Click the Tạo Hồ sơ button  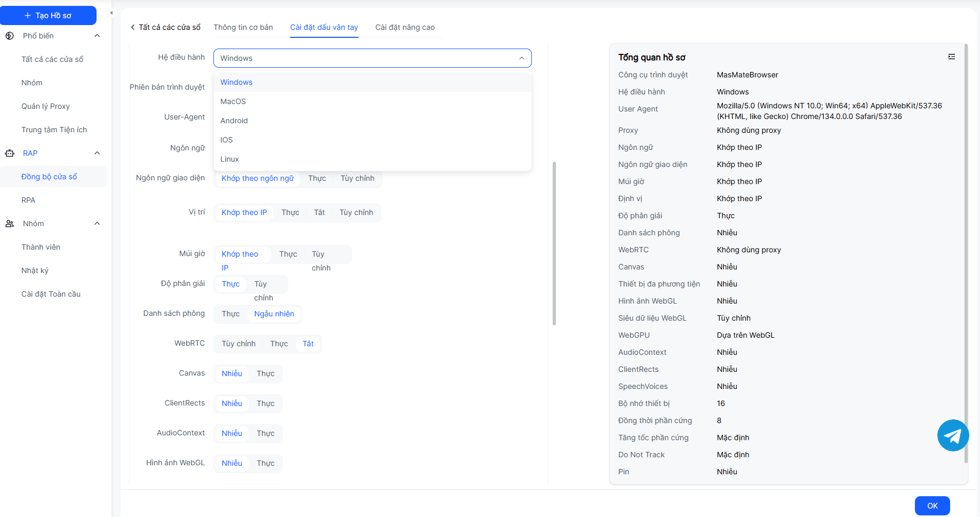(x=48, y=15)
